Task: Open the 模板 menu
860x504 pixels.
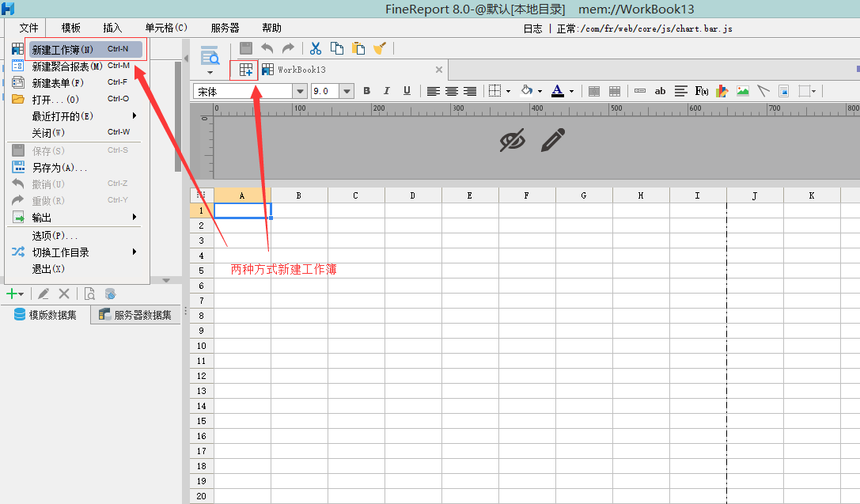Action: (x=70, y=28)
